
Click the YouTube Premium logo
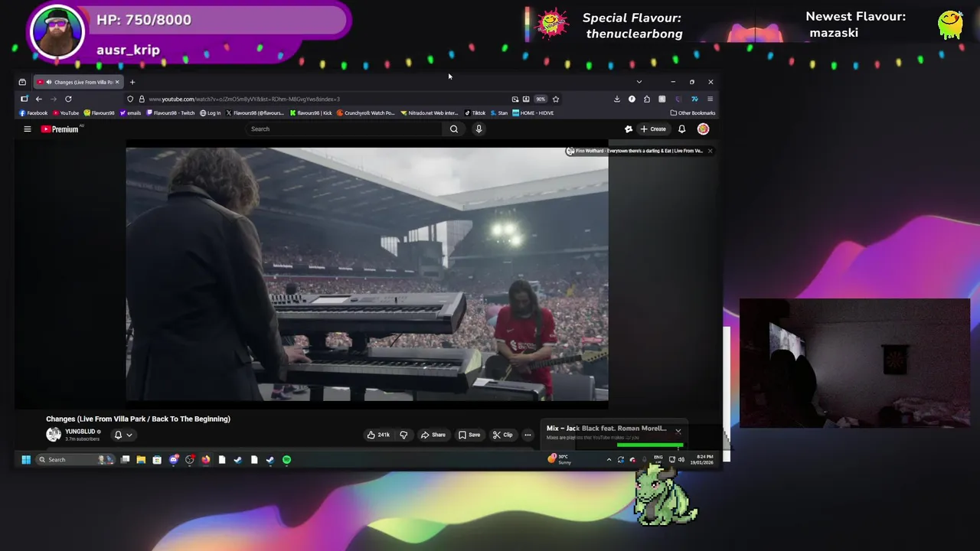[60, 129]
